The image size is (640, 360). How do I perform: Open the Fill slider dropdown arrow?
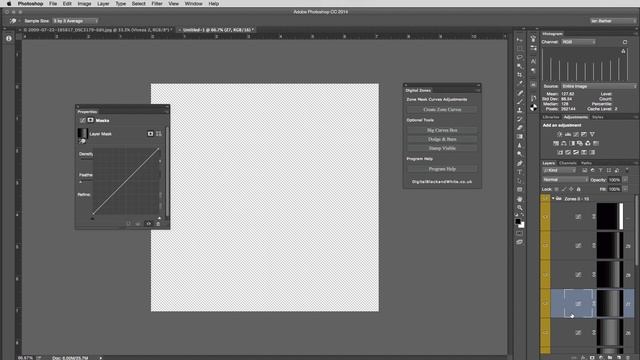coord(625,189)
